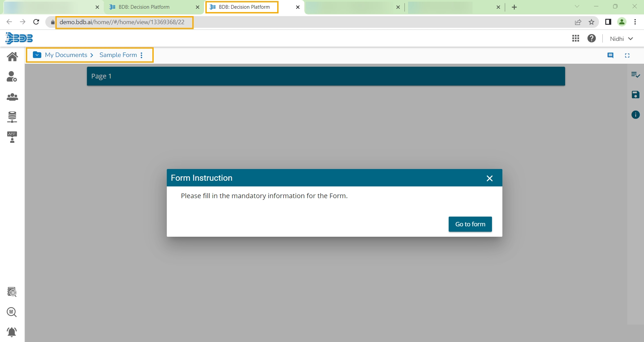Close the Form Instruction dialog
The height and width of the screenshot is (342, 644).
tap(490, 178)
